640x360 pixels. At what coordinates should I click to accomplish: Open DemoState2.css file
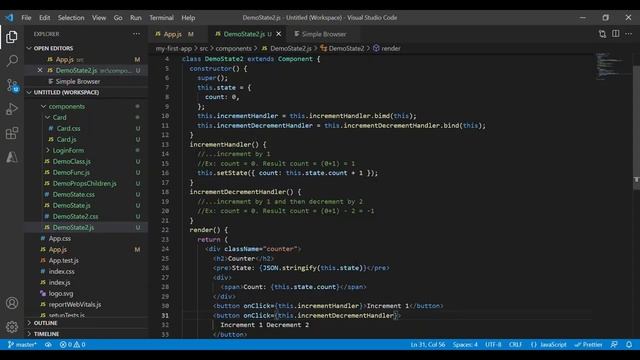tap(75, 216)
